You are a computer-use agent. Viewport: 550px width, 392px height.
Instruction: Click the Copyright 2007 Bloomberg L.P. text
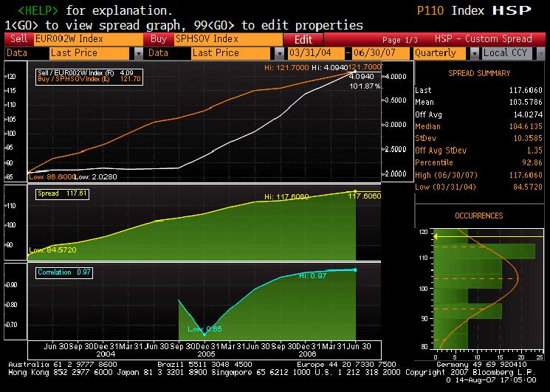click(x=470, y=372)
